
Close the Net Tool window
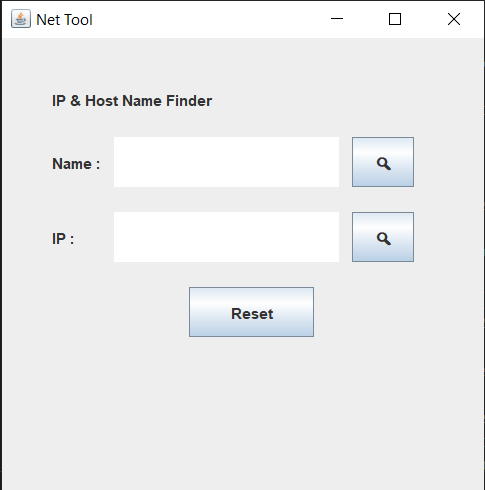(454, 19)
